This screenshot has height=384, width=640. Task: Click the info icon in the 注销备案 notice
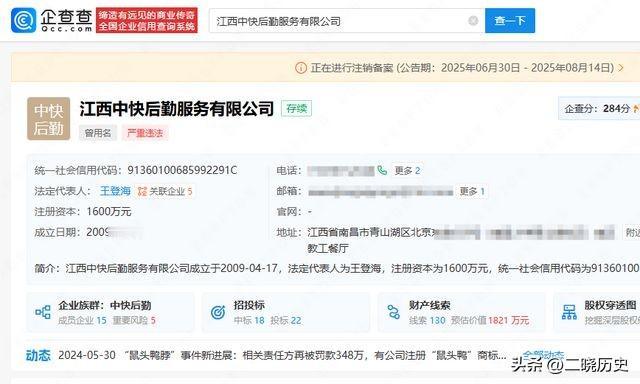point(301,68)
